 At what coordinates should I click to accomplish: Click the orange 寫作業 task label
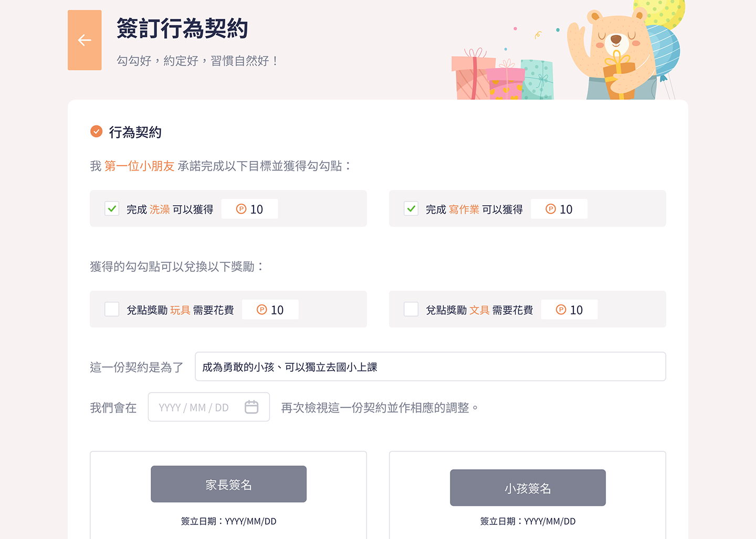[464, 209]
